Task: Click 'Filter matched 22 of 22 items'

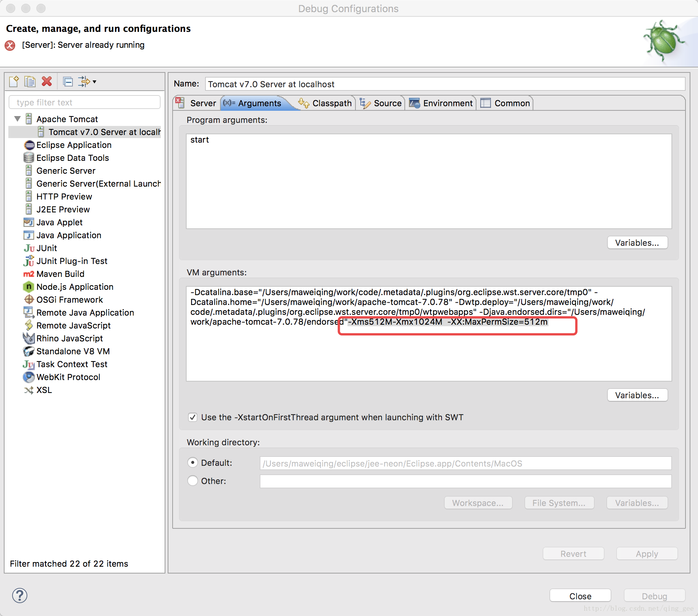Action: coord(69,564)
